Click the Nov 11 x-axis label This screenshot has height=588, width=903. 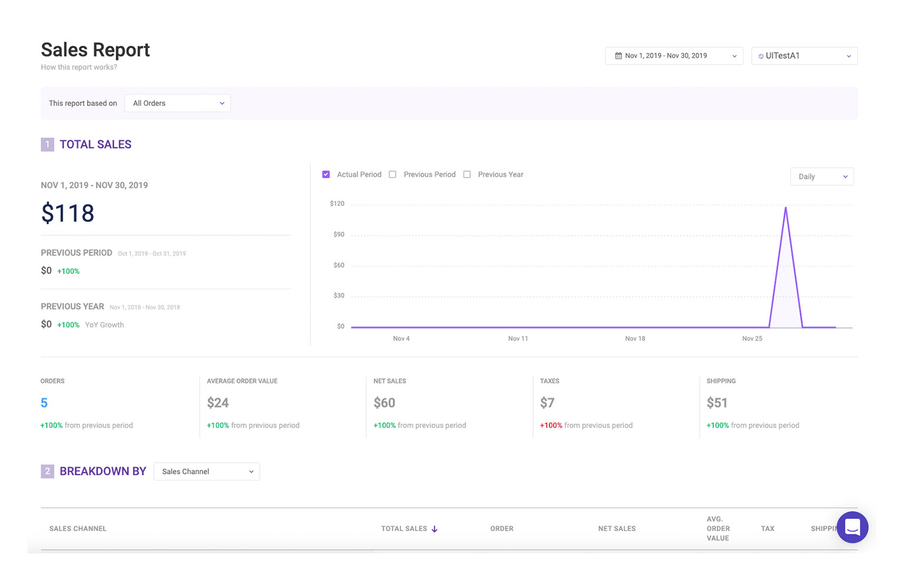(x=518, y=339)
